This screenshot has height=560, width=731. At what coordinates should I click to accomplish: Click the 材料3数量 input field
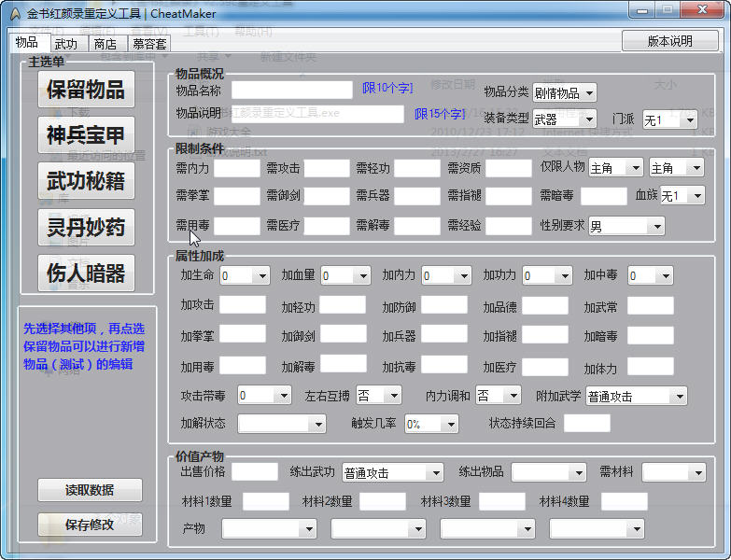pyautogui.click(x=502, y=501)
